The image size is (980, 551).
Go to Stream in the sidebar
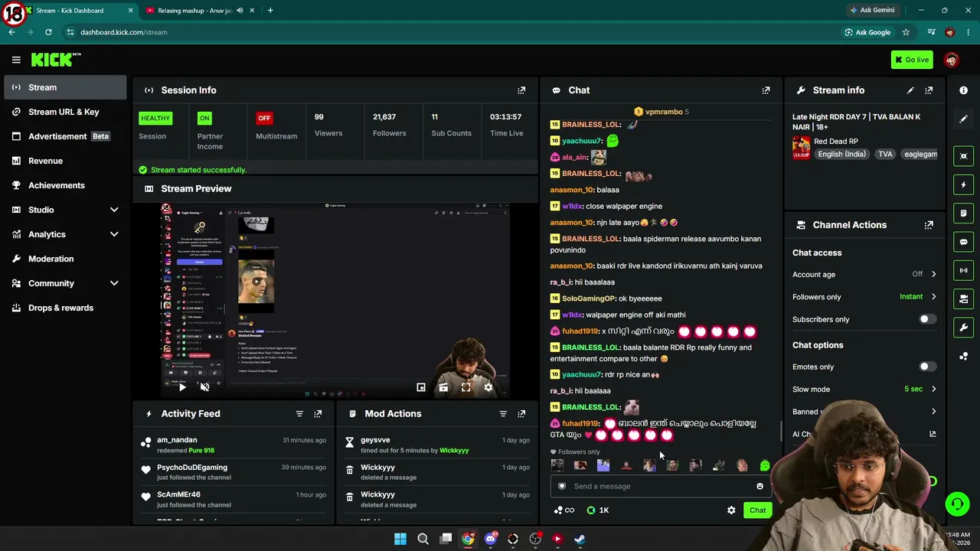(x=65, y=87)
